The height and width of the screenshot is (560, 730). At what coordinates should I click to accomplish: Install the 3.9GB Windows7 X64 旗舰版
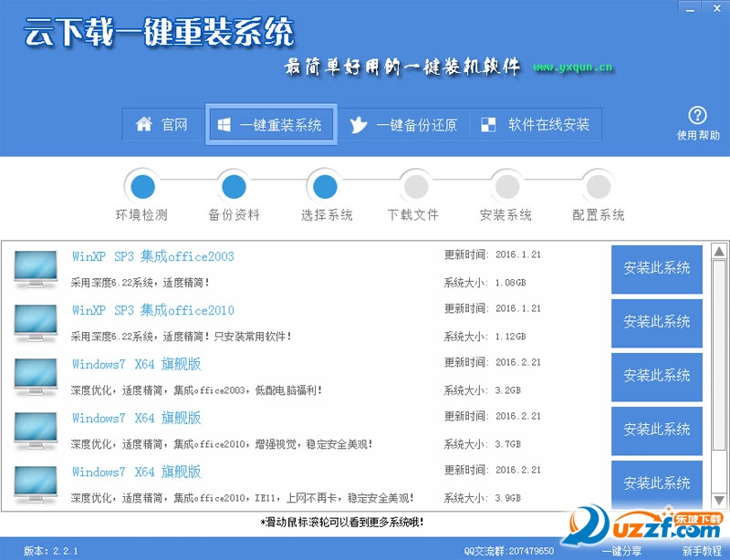(656, 484)
